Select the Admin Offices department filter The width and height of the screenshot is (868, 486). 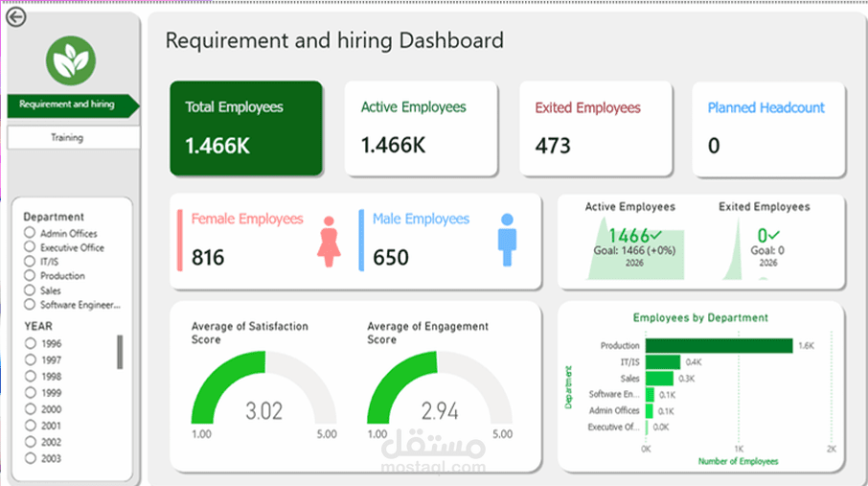pyautogui.click(x=30, y=233)
